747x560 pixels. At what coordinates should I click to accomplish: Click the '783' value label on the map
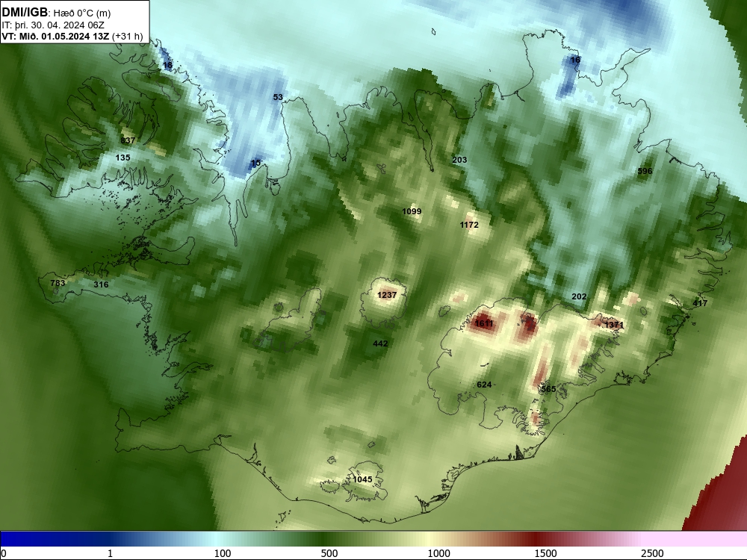click(58, 283)
